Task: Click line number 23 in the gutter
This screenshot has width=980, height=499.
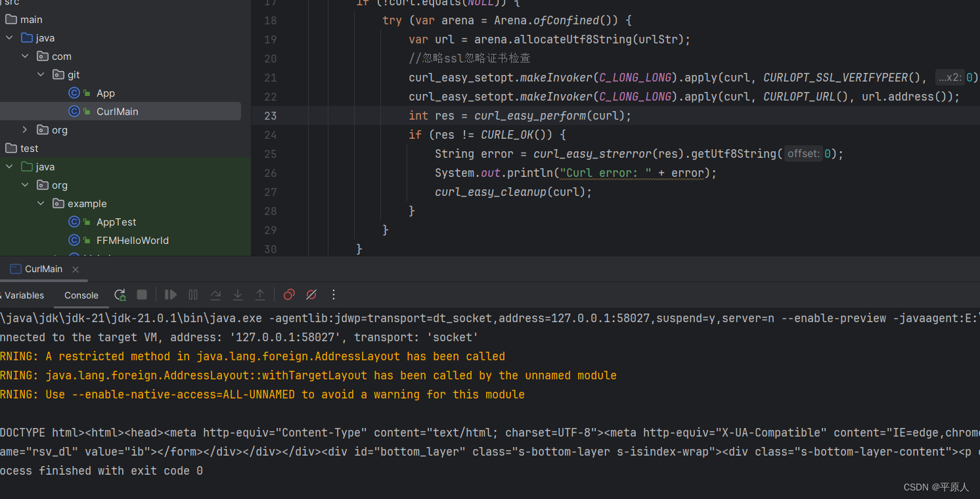Action: tap(271, 116)
